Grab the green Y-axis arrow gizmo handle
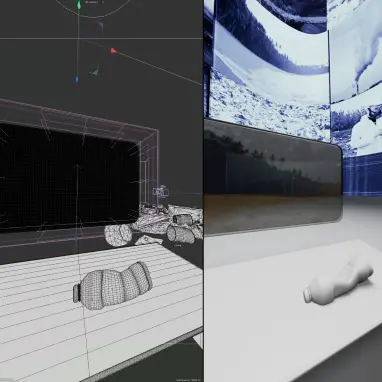This screenshot has width=382, height=382. (x=79, y=5)
